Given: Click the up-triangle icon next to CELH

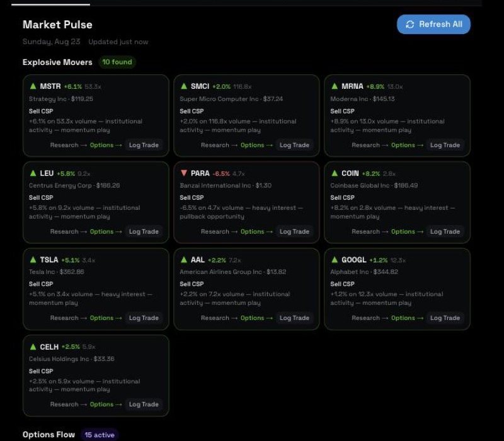Looking at the screenshot, I should pos(33,347).
